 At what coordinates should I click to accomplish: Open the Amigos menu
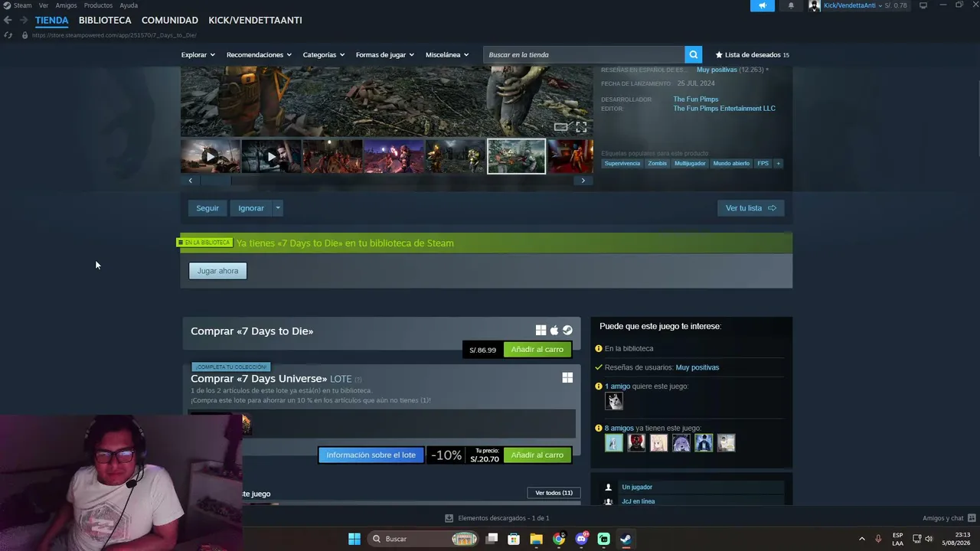point(66,5)
